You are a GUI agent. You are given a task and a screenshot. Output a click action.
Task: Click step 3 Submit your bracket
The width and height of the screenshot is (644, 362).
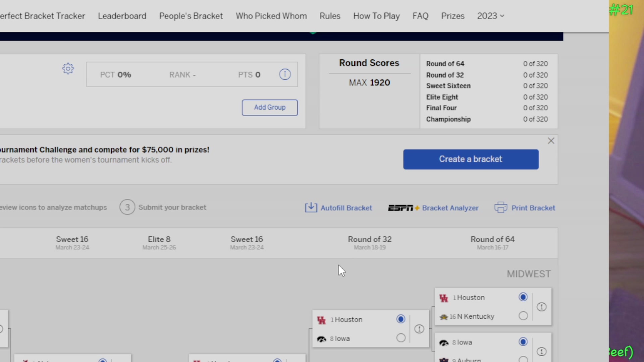pyautogui.click(x=163, y=207)
